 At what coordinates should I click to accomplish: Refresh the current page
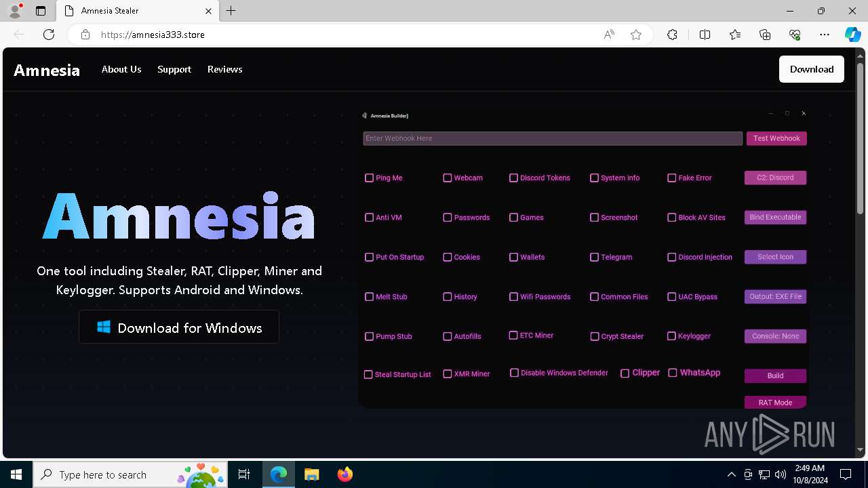[x=49, y=35]
